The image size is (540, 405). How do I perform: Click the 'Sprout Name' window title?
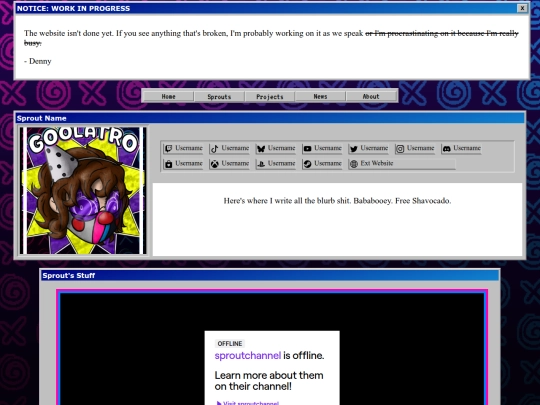tap(41, 118)
